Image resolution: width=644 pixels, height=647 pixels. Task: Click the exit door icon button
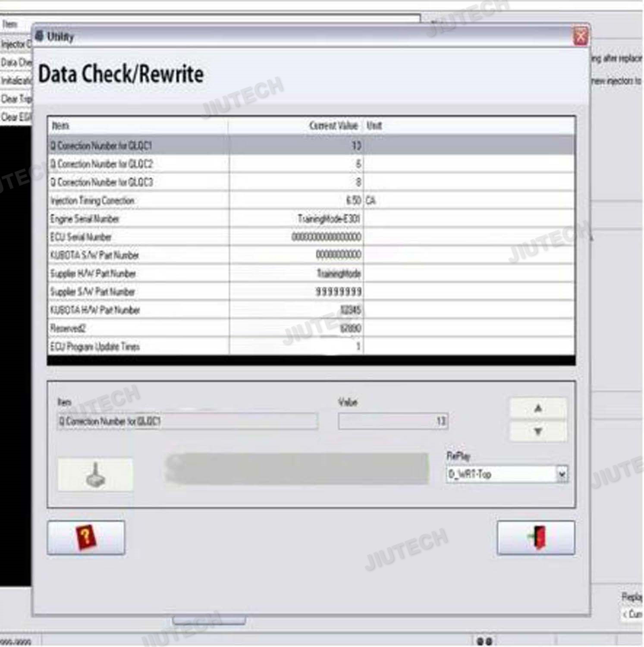pos(536,537)
